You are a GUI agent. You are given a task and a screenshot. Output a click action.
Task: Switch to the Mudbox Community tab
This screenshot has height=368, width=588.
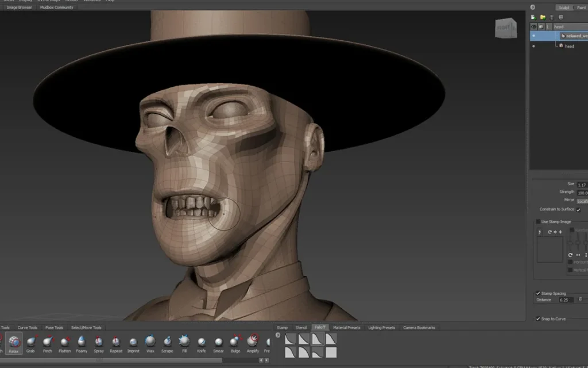[x=57, y=7]
